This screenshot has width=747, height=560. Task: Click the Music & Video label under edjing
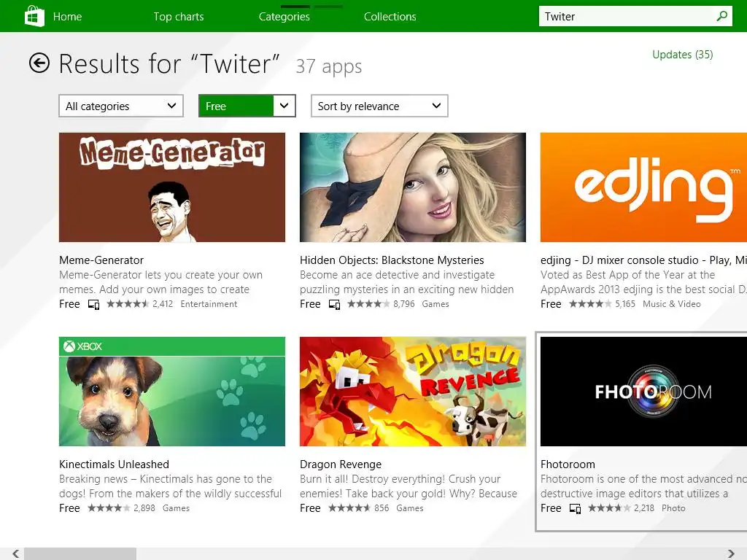point(672,304)
